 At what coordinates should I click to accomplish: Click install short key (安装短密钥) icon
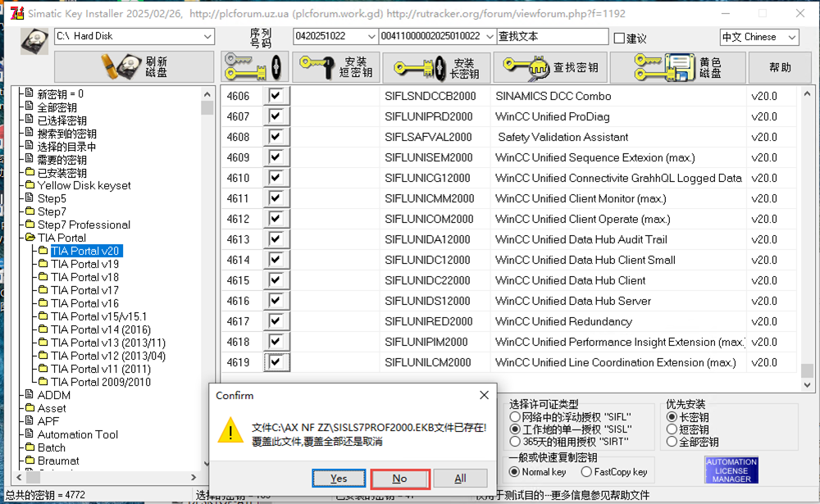click(x=335, y=67)
